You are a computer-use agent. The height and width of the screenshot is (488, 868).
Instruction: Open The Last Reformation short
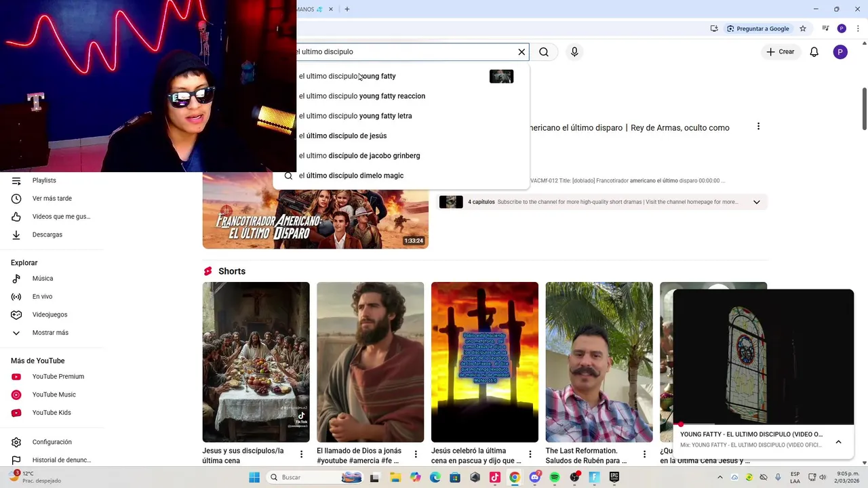[x=599, y=362]
